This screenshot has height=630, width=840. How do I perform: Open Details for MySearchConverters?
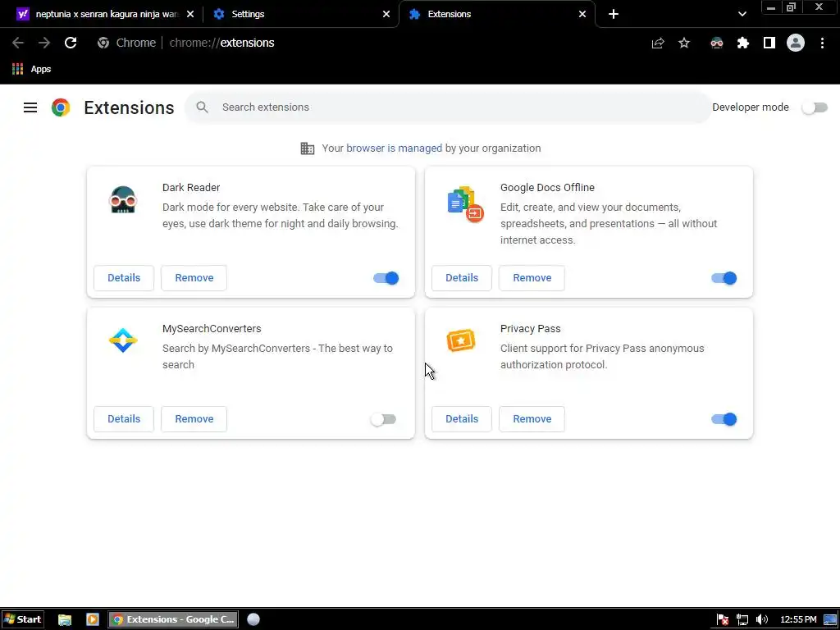coord(124,419)
